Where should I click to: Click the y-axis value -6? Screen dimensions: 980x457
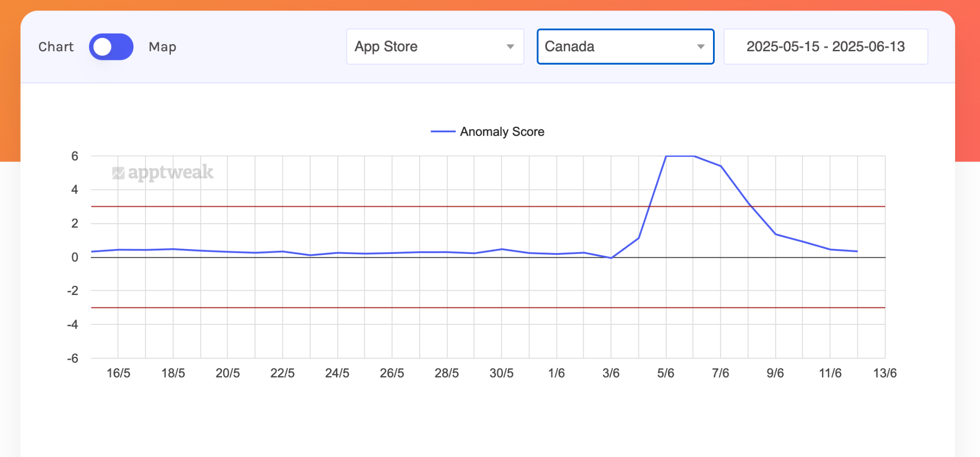coord(72,358)
